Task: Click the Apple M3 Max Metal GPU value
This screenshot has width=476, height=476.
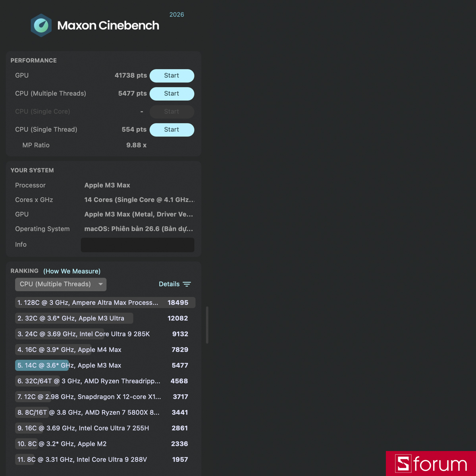Action: [139, 214]
